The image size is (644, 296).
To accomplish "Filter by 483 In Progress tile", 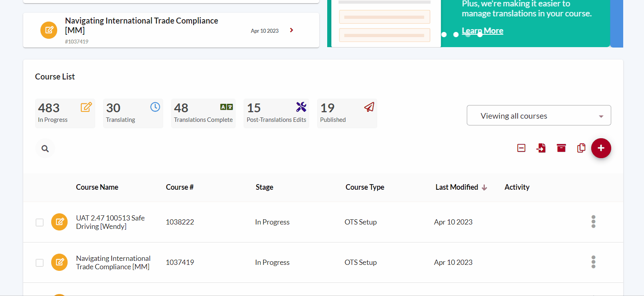I will (65, 113).
